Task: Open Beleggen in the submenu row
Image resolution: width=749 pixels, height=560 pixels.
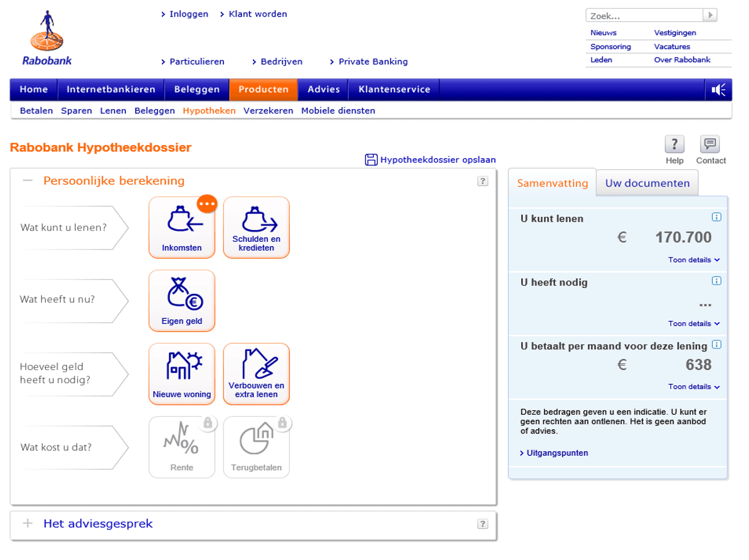Action: [155, 110]
